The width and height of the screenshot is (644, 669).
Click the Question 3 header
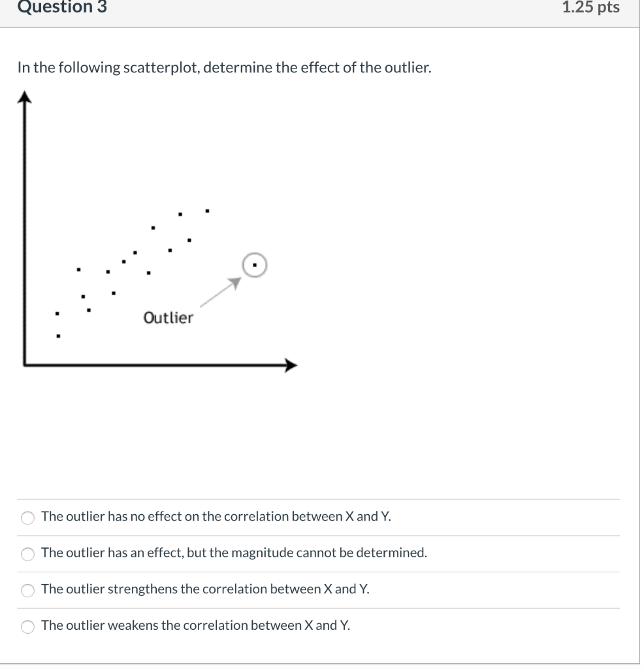(x=63, y=8)
